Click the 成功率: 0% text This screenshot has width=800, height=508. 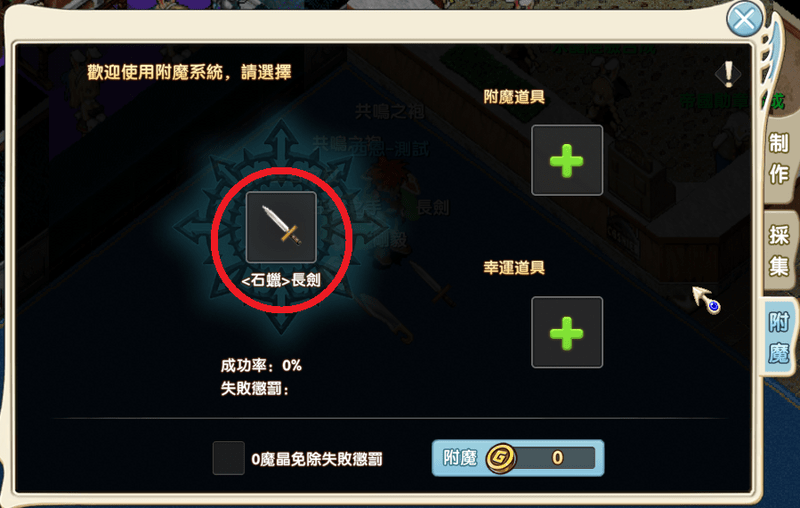click(261, 365)
